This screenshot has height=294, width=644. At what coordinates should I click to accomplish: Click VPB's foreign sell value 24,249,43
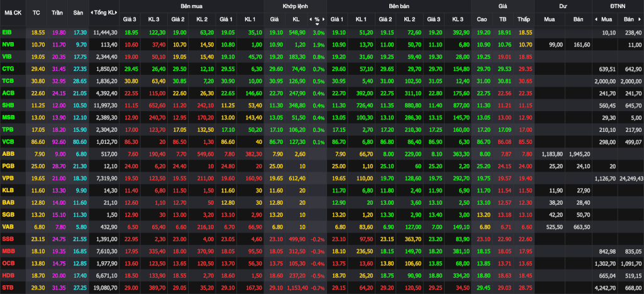point(630,178)
